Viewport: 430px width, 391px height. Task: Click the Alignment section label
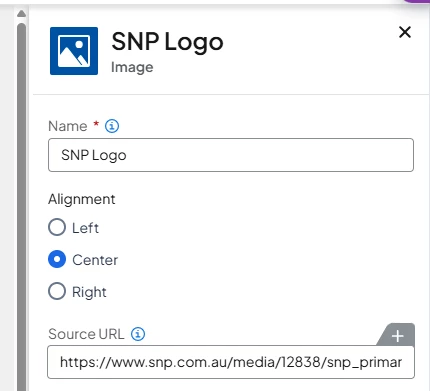pos(82,199)
